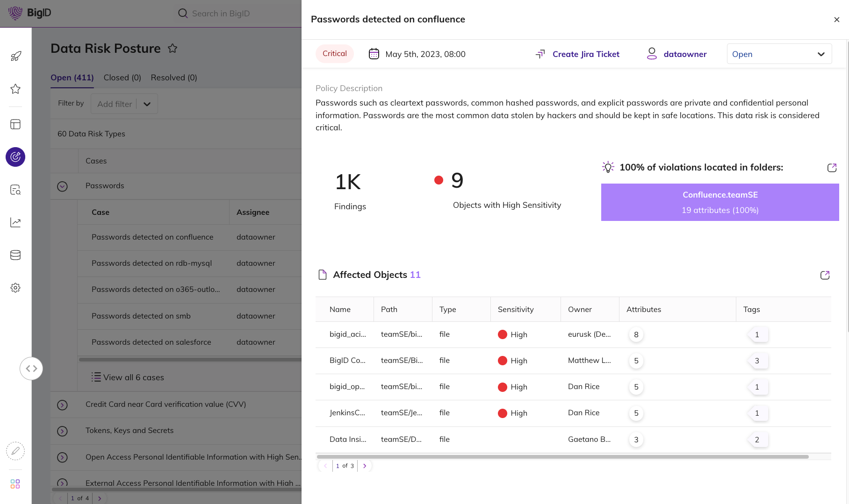
Task: Click the bottom risk list horizontal scrollbar
Action: 176,490
